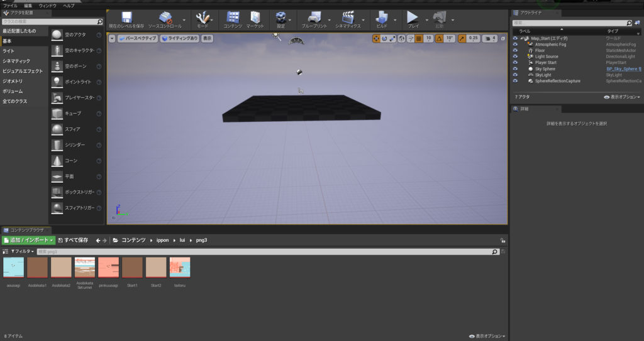Click the green Add/Import button
Screen dimensions: 644x341
pyautogui.click(x=28, y=240)
